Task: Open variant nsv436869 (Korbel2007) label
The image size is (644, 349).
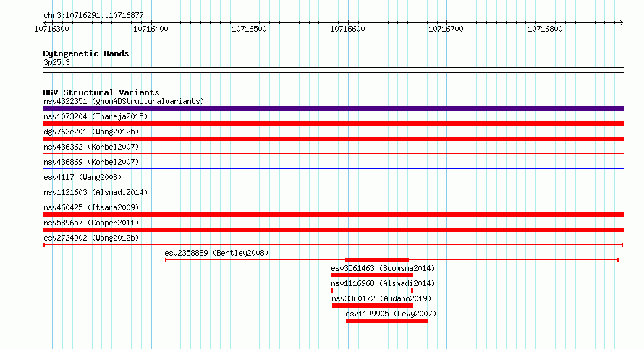Action: click(x=91, y=162)
